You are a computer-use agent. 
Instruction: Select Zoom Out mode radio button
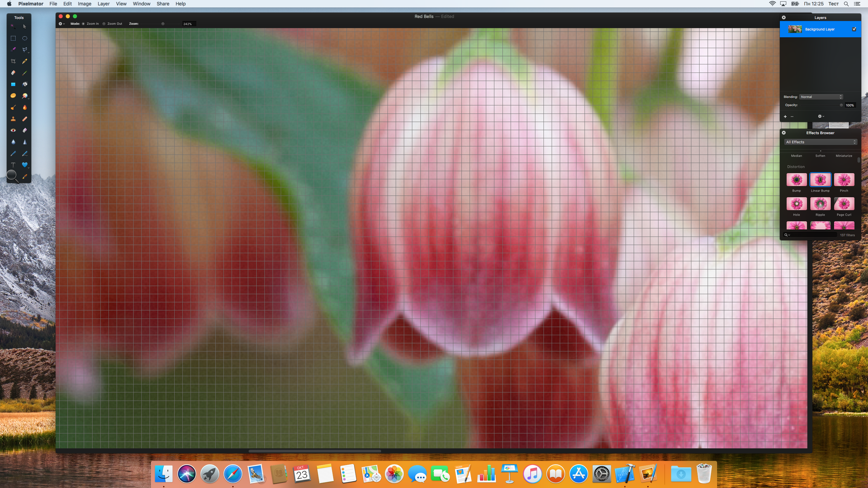click(x=104, y=24)
